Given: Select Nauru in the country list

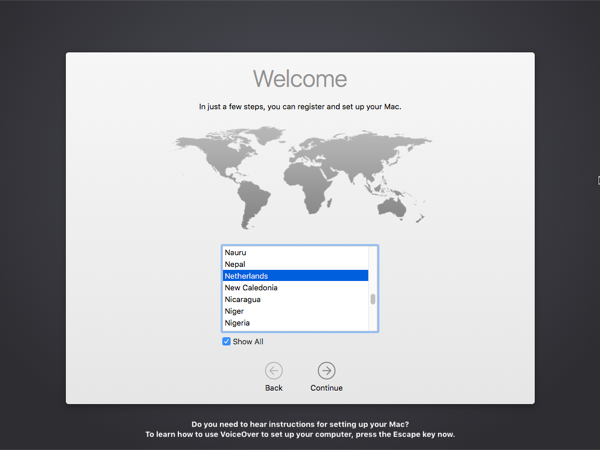Looking at the screenshot, I should (x=236, y=253).
